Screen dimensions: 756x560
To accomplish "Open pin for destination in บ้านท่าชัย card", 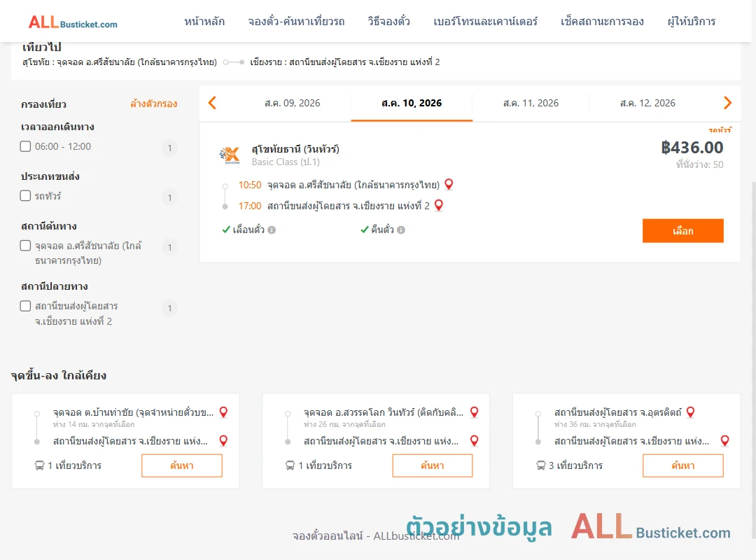I will (x=223, y=440).
